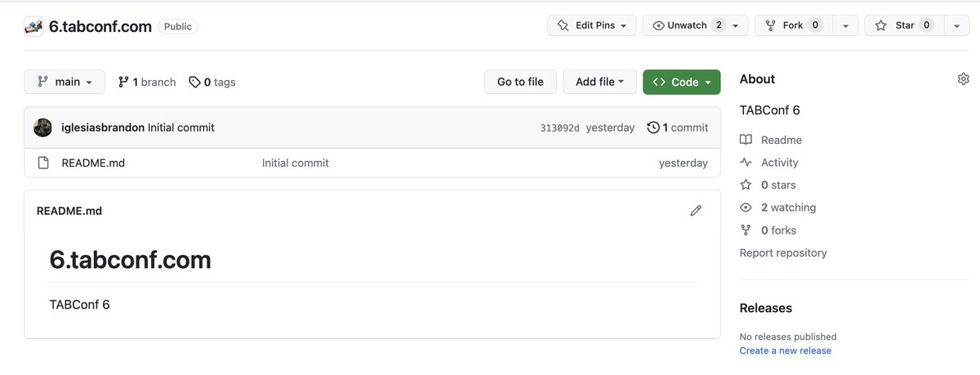The image size is (980, 375).
Task: Click the Report repository link
Action: click(x=783, y=253)
